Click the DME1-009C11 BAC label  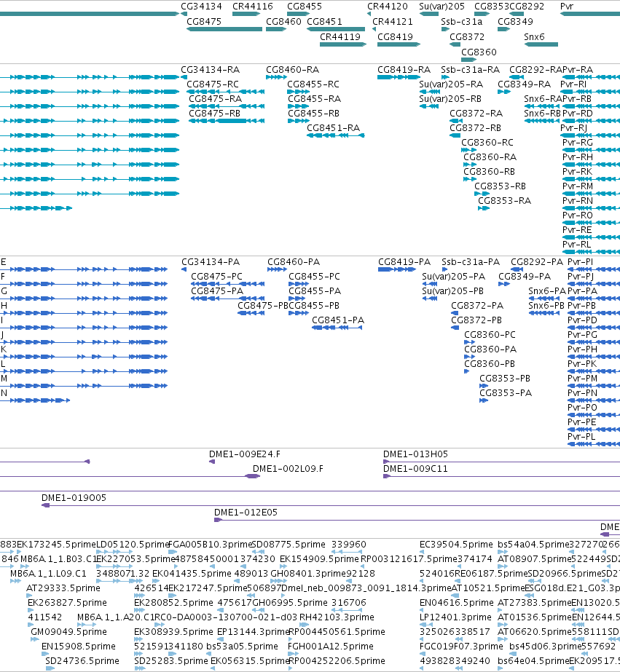[x=415, y=469]
